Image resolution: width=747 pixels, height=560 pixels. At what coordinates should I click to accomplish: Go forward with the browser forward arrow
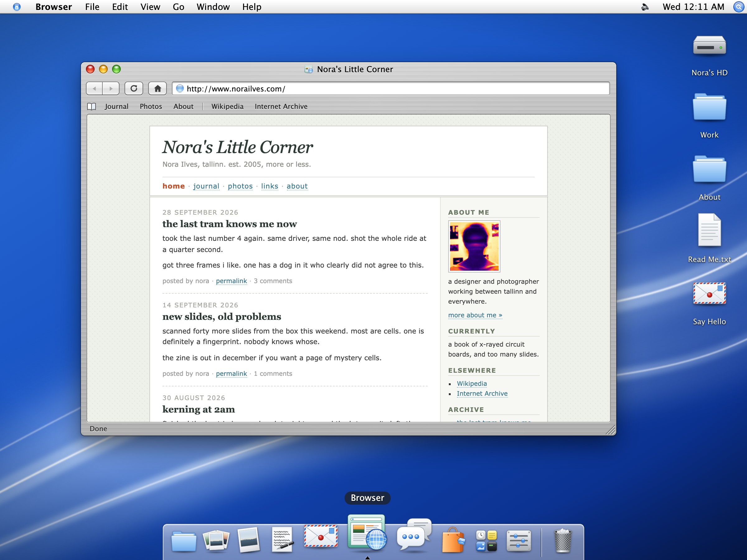111,89
